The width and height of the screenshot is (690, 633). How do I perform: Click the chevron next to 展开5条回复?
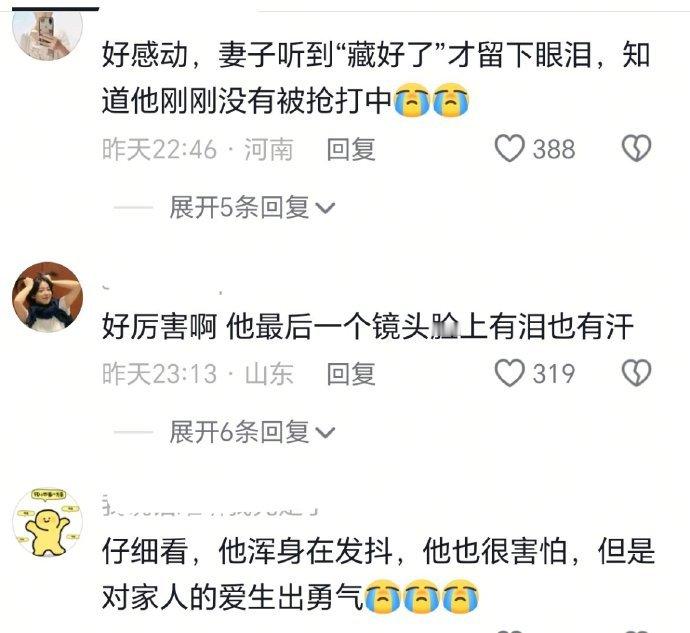(326, 208)
